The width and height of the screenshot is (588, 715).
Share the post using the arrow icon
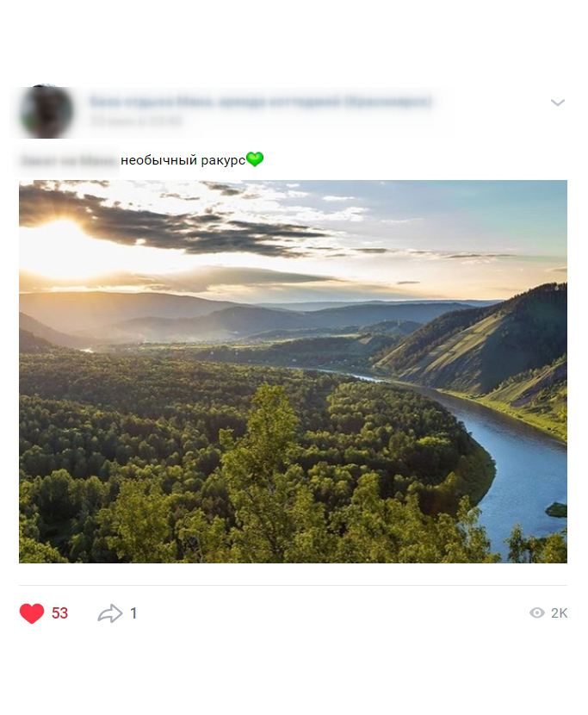click(x=110, y=613)
